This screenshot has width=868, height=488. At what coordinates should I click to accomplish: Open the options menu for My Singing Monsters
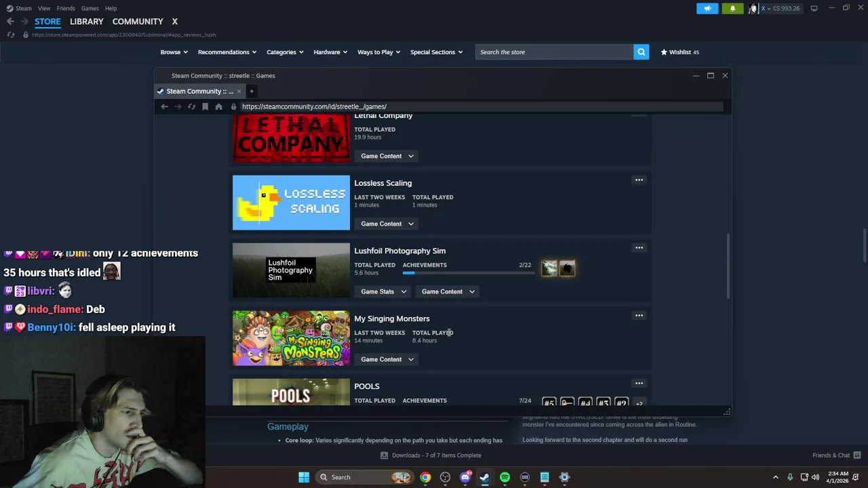click(639, 315)
